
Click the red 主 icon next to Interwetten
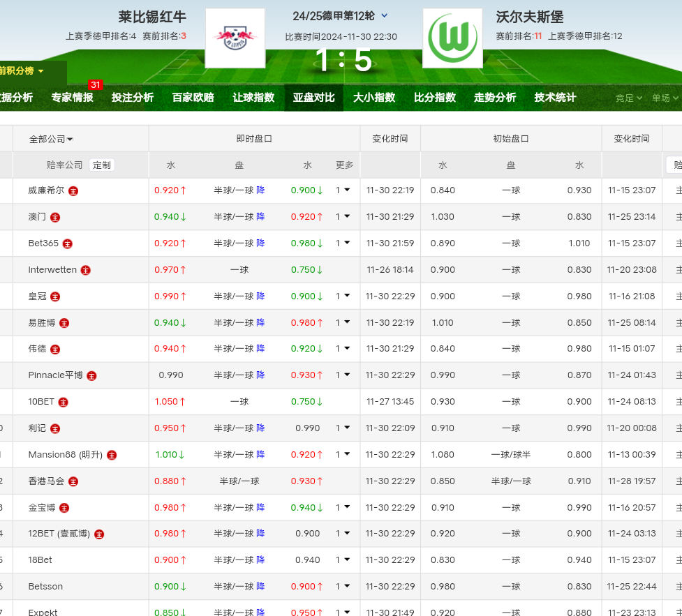[86, 270]
